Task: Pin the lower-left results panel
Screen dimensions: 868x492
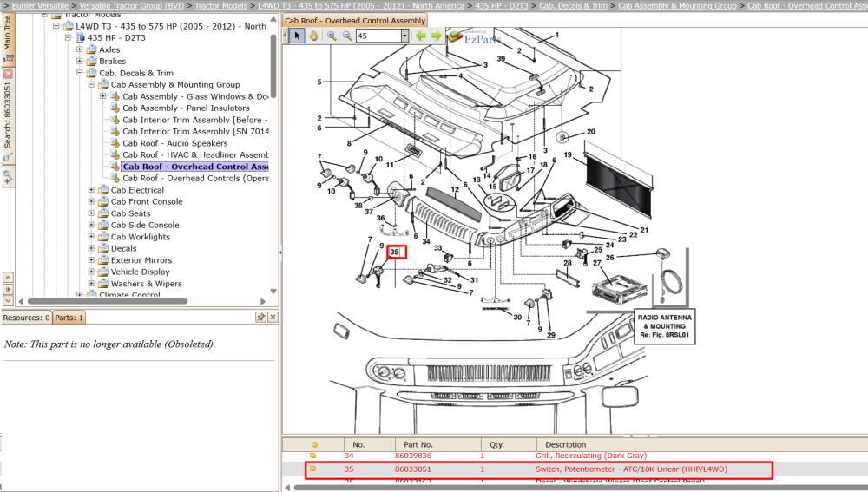Action: 260,317
